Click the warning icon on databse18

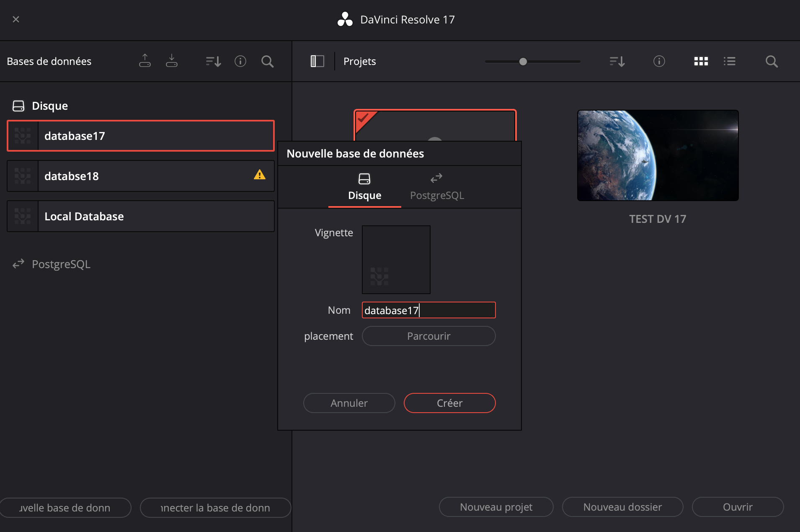260,175
